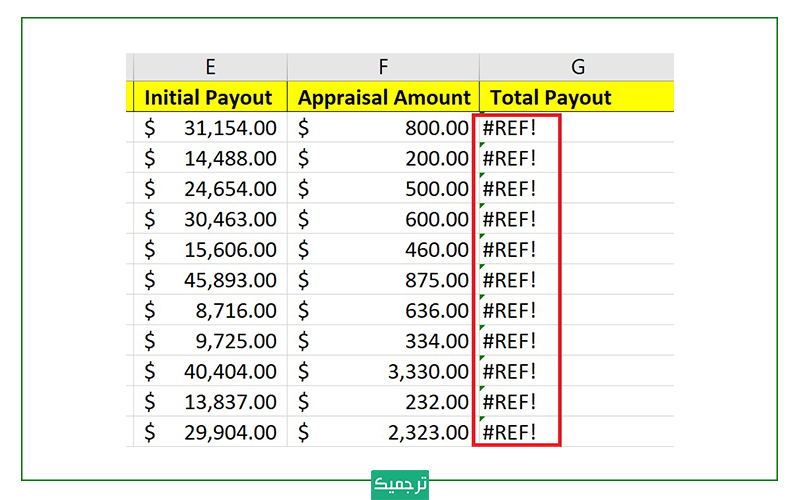This screenshot has height=500, width=800.
Task: Click the green error triangle beside 200.00
Action: (482, 147)
